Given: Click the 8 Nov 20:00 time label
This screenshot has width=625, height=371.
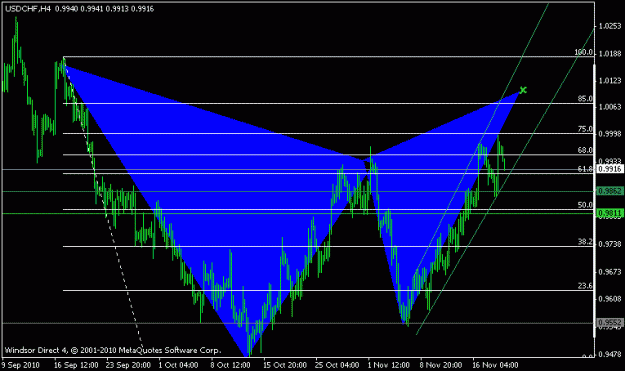Looking at the screenshot, I should [440, 365].
